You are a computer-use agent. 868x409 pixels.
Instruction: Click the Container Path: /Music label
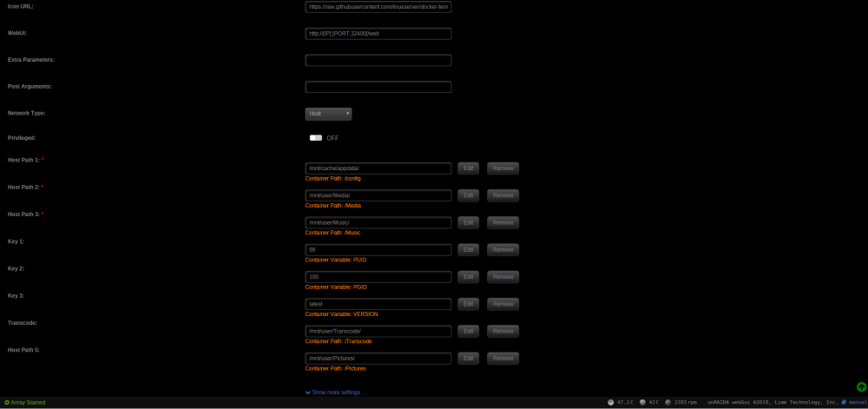point(332,233)
